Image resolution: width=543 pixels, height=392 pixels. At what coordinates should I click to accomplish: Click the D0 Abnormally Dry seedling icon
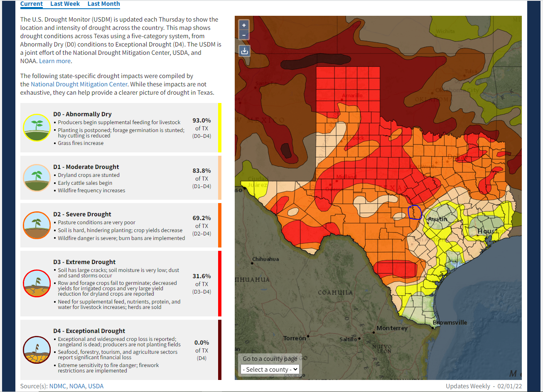(x=37, y=127)
